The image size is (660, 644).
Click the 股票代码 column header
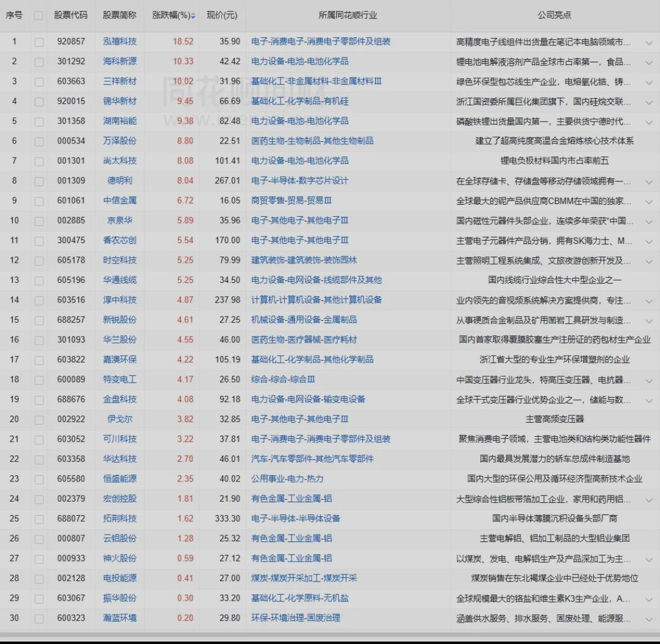coord(70,15)
